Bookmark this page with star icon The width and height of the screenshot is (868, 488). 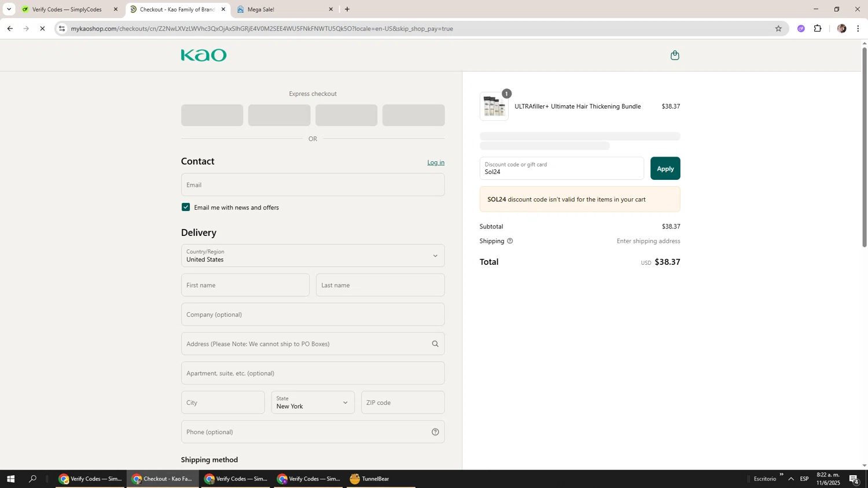point(778,28)
